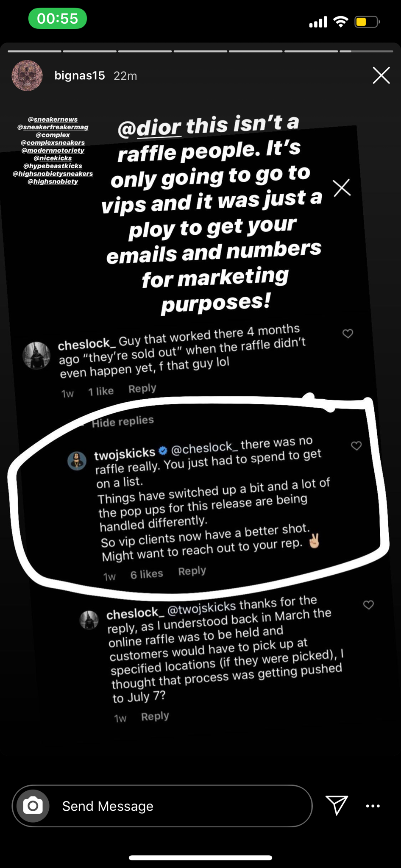The height and width of the screenshot is (868, 401).
Task: Tap @sneakernews tag in story
Action: tap(53, 120)
